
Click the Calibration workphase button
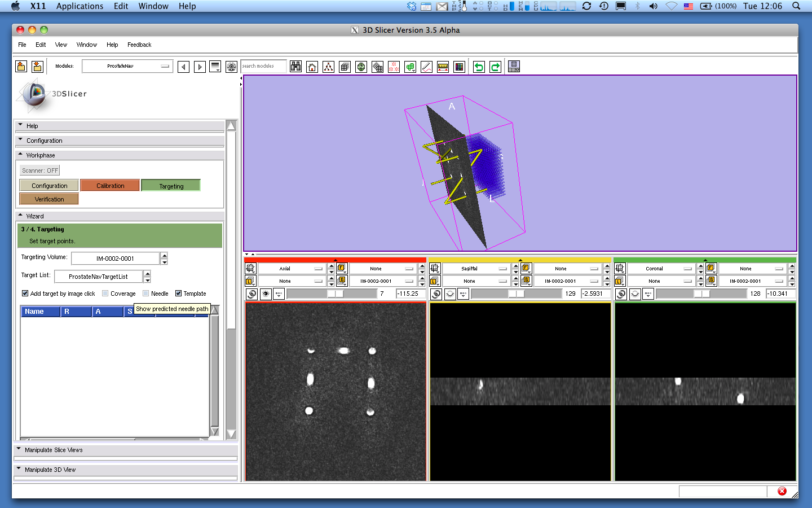click(x=110, y=186)
